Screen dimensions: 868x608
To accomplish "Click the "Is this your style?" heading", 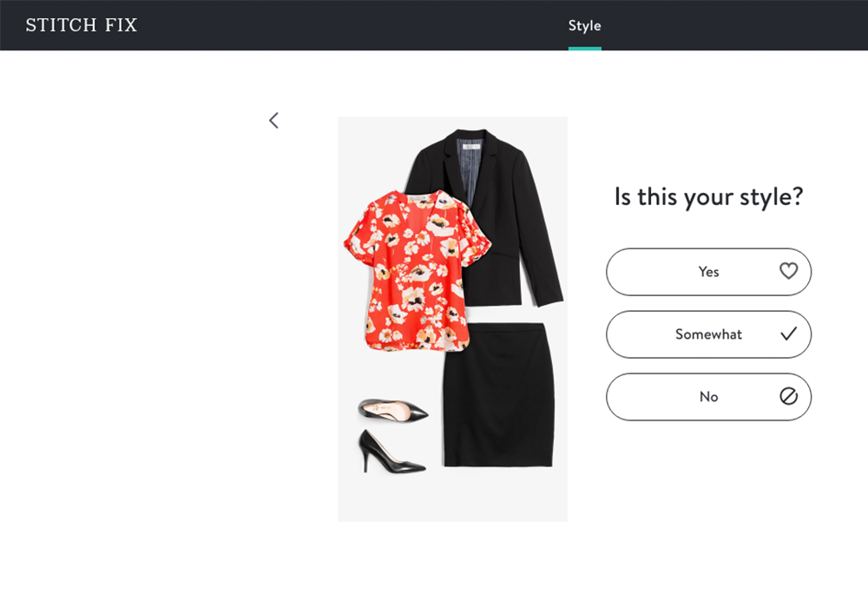I will (708, 197).
